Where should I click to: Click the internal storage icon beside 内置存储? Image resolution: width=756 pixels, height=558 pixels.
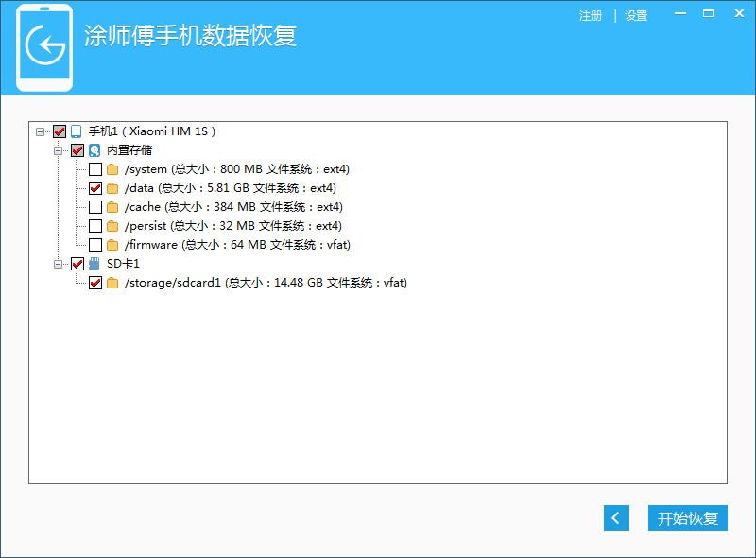tap(94, 150)
